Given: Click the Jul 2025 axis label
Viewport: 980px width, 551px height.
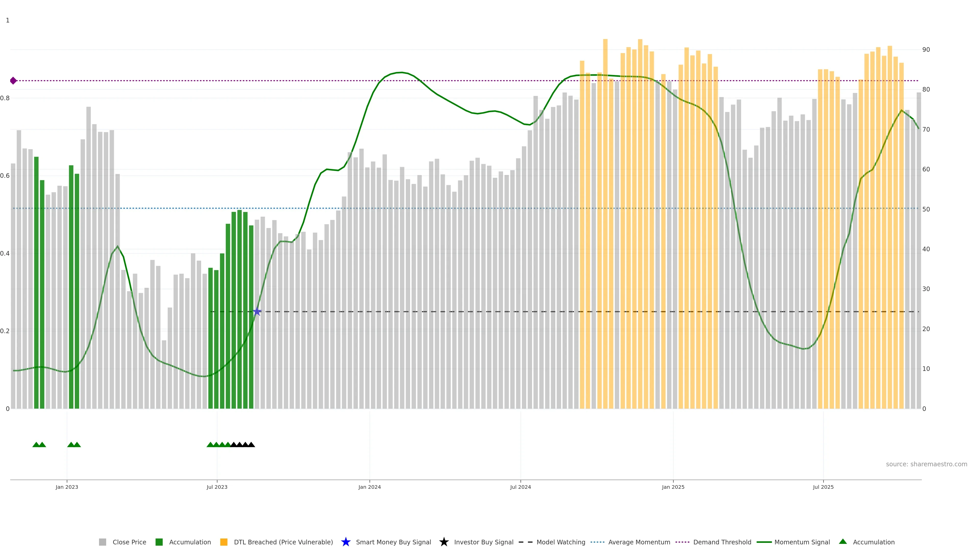Looking at the screenshot, I should coord(823,487).
